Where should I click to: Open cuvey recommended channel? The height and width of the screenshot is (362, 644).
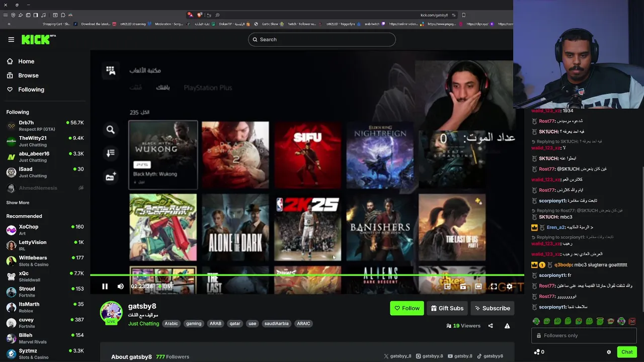pyautogui.click(x=45, y=323)
